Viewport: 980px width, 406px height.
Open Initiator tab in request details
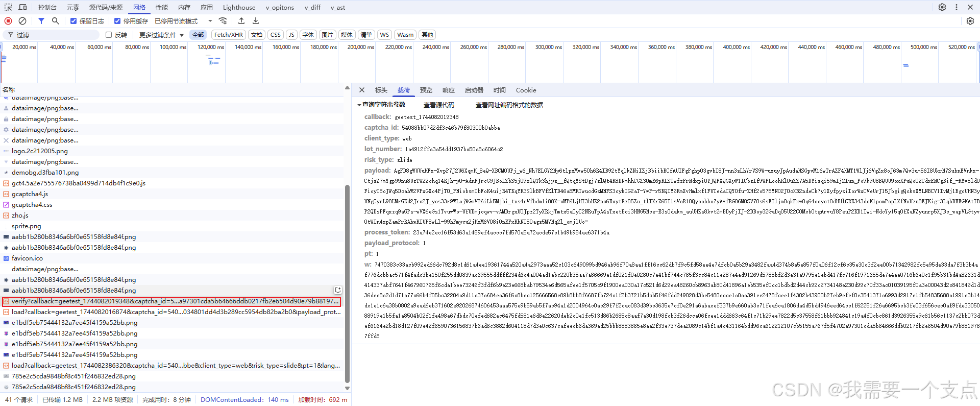pyautogui.click(x=474, y=90)
